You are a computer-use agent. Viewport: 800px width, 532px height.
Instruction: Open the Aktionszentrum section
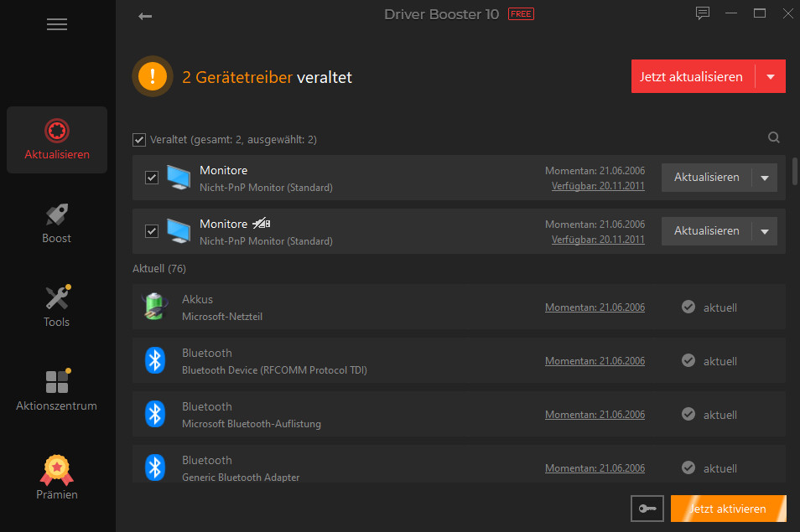[56, 390]
